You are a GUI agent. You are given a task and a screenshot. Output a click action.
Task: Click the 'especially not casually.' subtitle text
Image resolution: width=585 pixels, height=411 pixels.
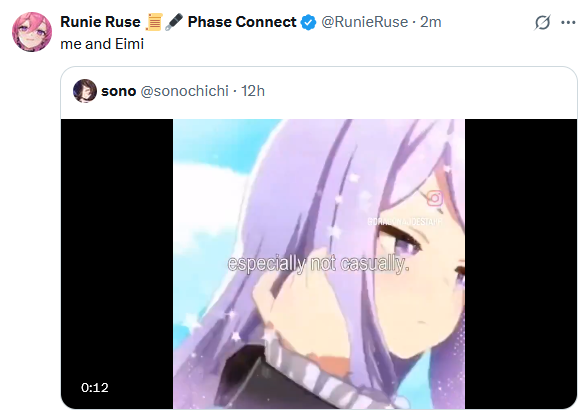point(319,264)
